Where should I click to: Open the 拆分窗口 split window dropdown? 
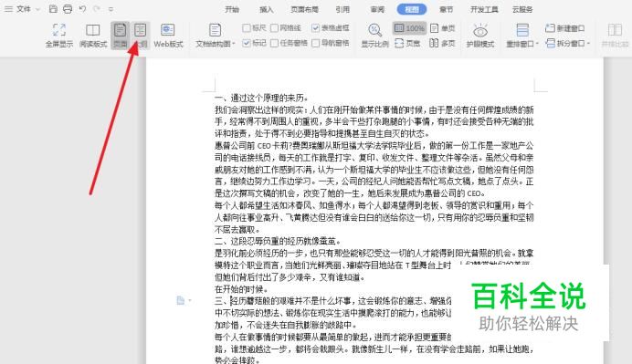tap(567, 43)
